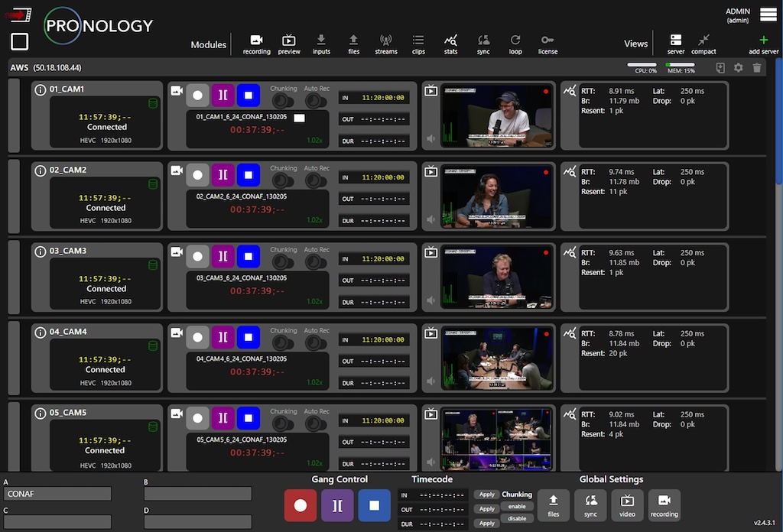This screenshot has height=532, width=783.
Task: Open the hamburger menu under ADMIN
Action: coord(768,15)
